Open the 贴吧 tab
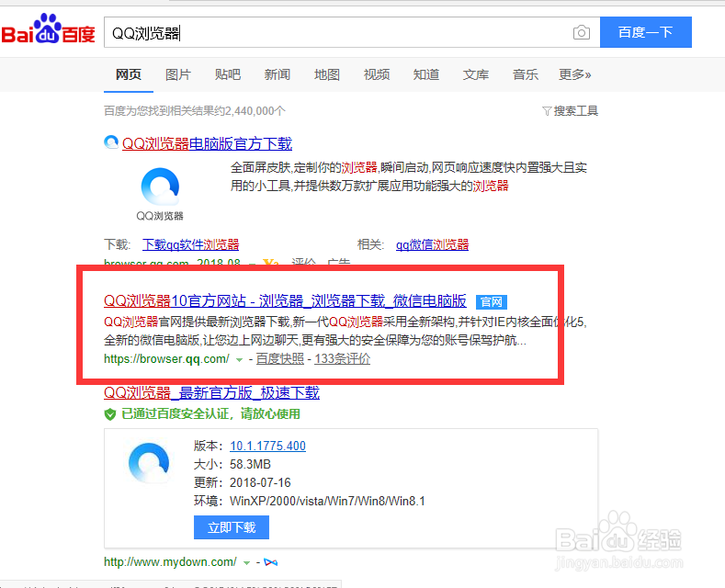 (x=228, y=74)
